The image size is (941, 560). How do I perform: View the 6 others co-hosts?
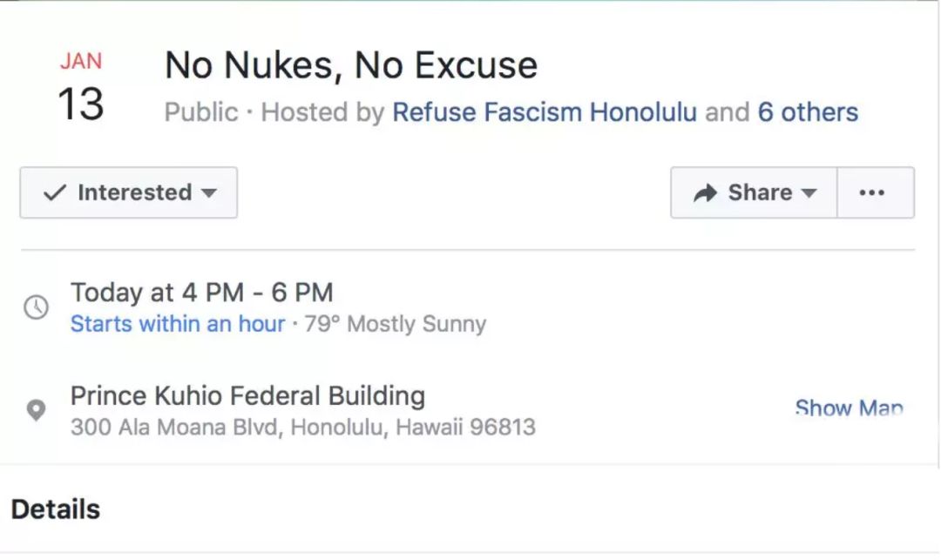coord(808,112)
